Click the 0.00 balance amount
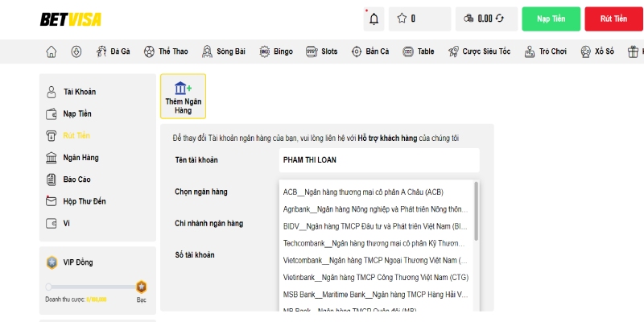Viewport: 644px width, 322px height. click(x=485, y=19)
